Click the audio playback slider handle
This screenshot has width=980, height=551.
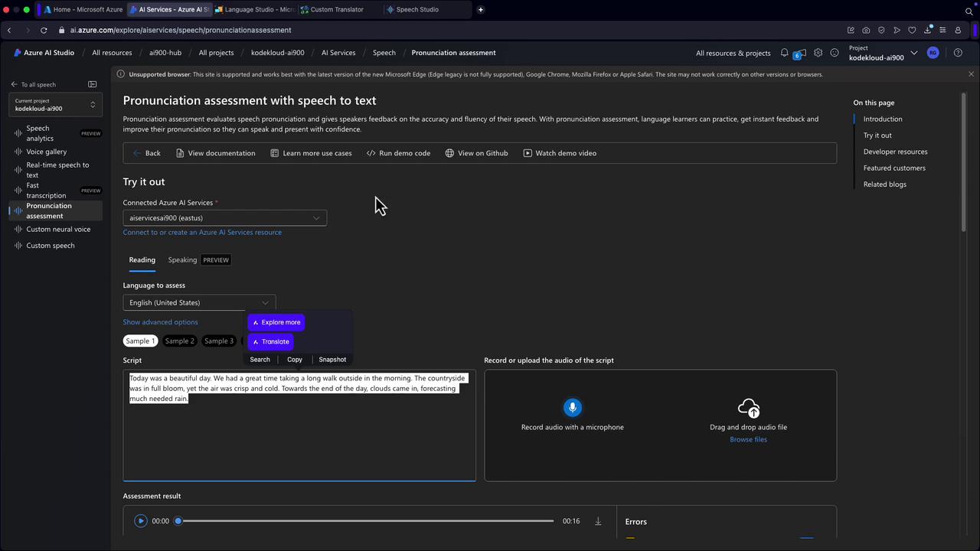click(178, 521)
